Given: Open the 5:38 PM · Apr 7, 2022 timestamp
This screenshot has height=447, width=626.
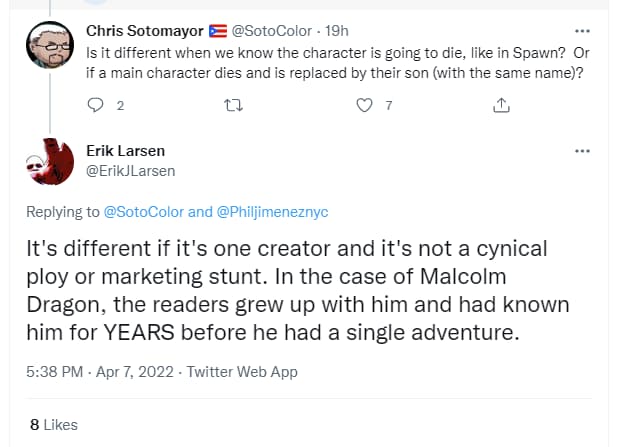Looking at the screenshot, I should point(100,372).
